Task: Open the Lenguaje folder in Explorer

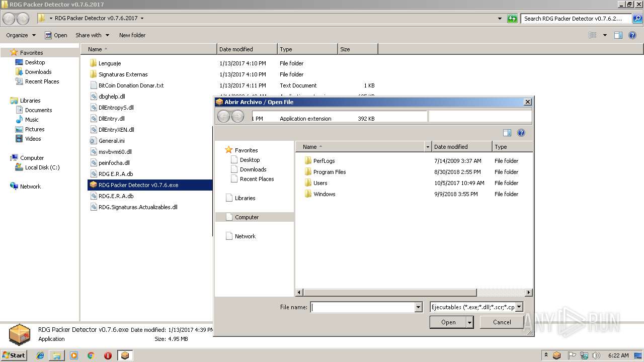Action: 110,63
